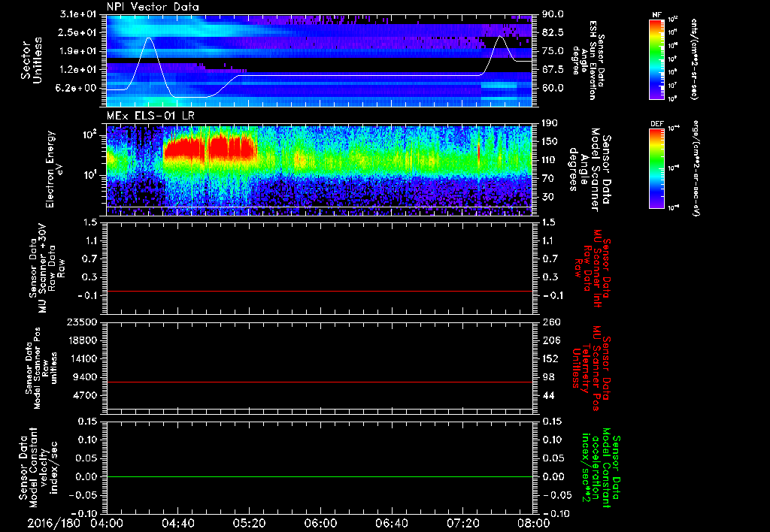770x532 pixels.
Task: Click the 06:40 time axis label
Action: [391, 523]
